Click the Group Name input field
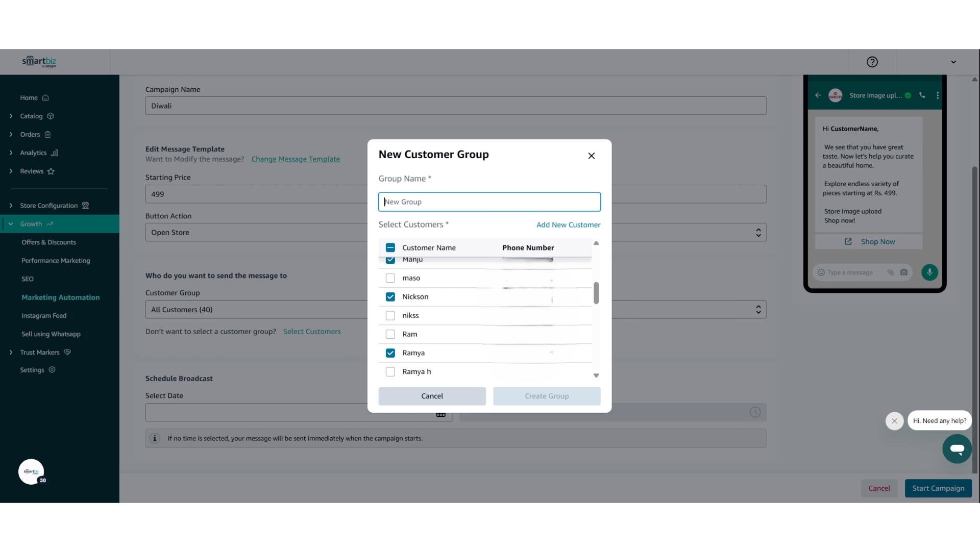Viewport: 980px width, 551px height. (489, 202)
